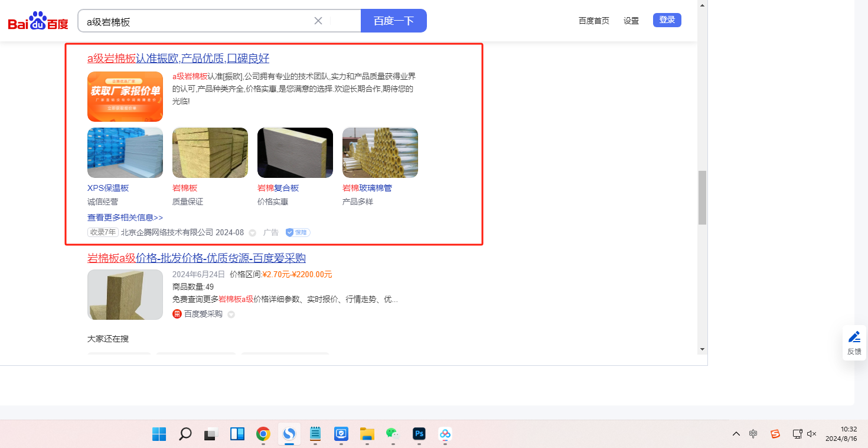The width and height of the screenshot is (868, 448).
Task: Click 查看更多相关信息>>
Action: [x=125, y=217]
